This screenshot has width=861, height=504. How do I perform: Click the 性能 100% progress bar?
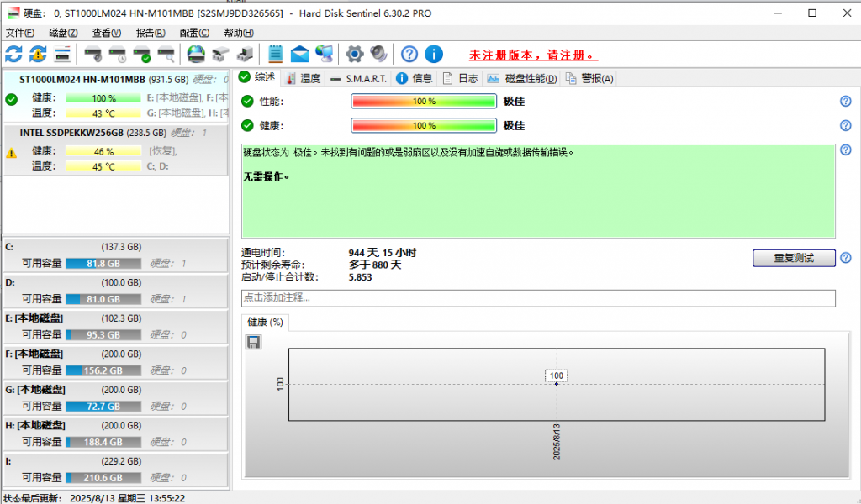point(424,102)
